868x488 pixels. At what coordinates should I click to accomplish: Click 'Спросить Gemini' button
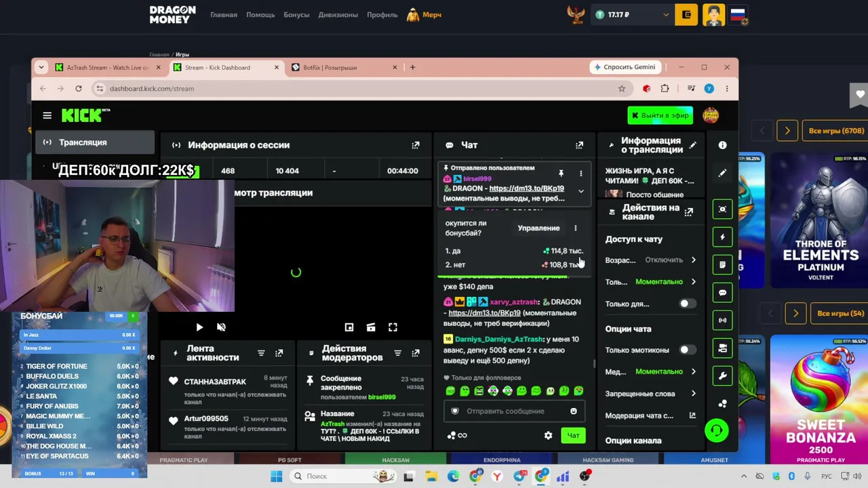point(625,67)
